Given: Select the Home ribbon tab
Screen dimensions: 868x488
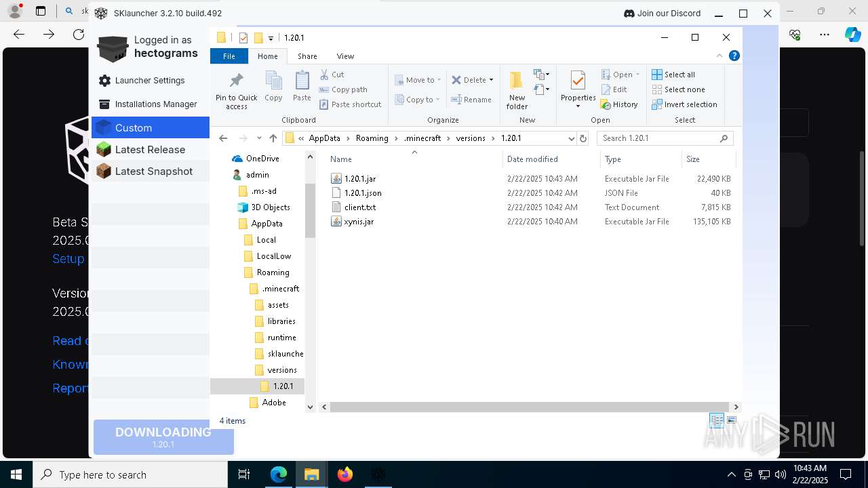Looking at the screenshot, I should click(x=268, y=56).
